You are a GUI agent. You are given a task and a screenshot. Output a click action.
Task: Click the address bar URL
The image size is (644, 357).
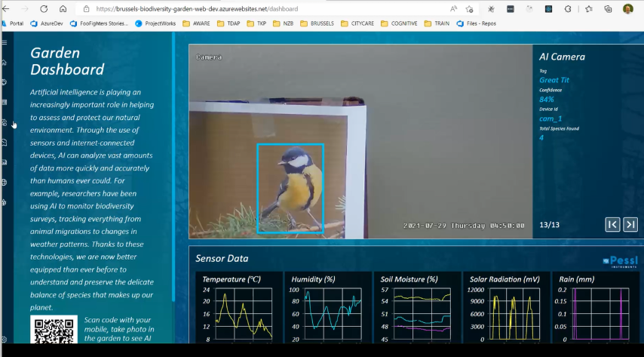pyautogui.click(x=196, y=9)
